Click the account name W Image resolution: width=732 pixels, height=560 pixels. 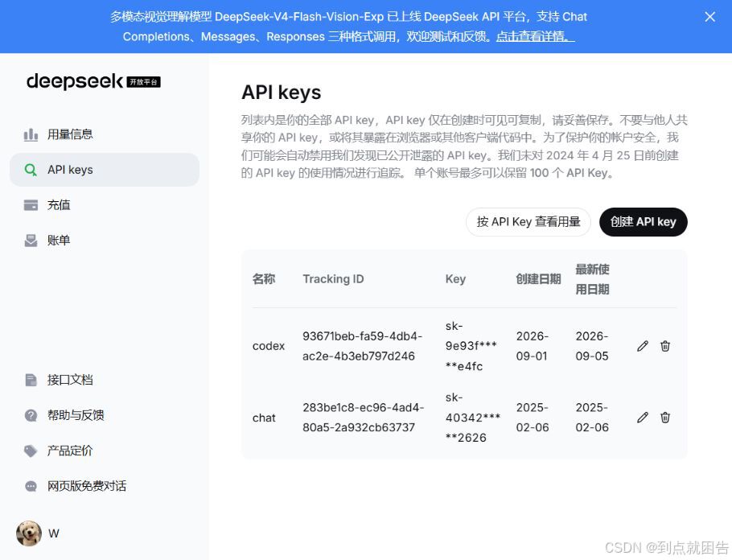click(54, 533)
